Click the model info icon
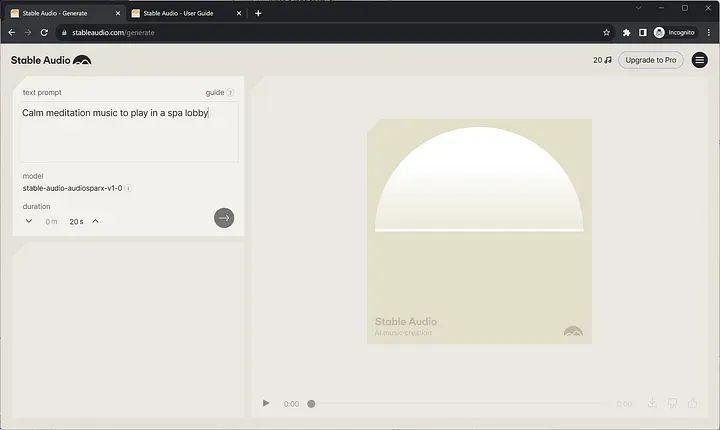The width and height of the screenshot is (720, 430). (x=128, y=188)
